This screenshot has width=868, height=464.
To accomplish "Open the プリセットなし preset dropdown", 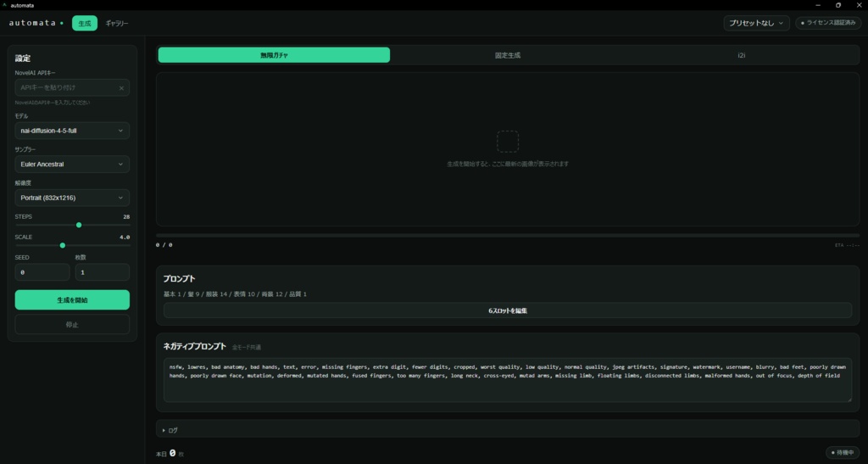I will [756, 23].
